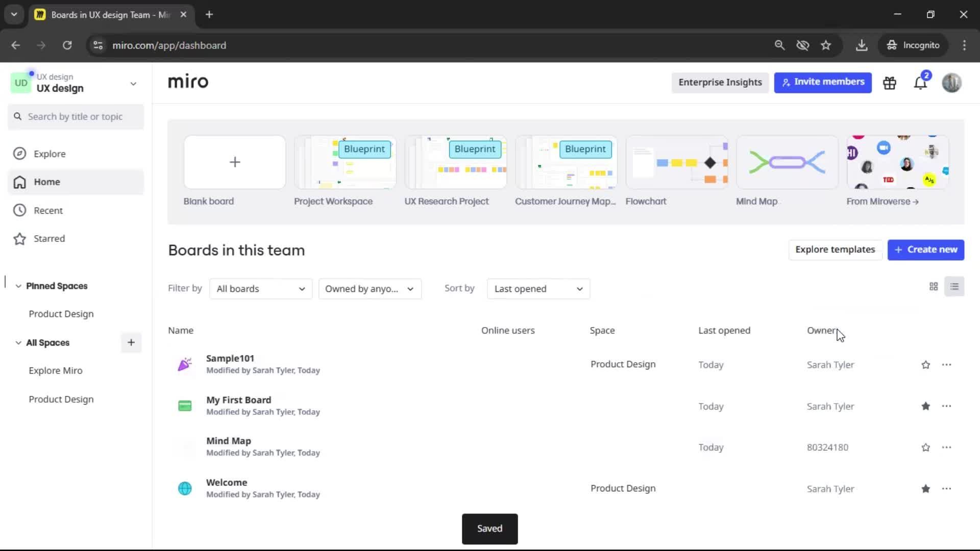
Task: Switch to list view of boards
Action: pyautogui.click(x=954, y=287)
